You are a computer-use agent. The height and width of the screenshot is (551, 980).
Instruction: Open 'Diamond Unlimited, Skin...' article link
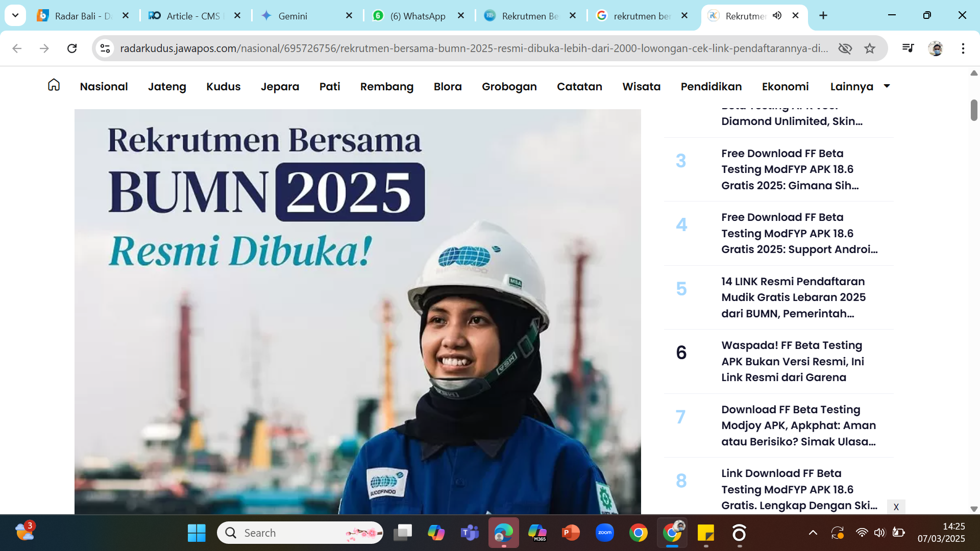[792, 121]
